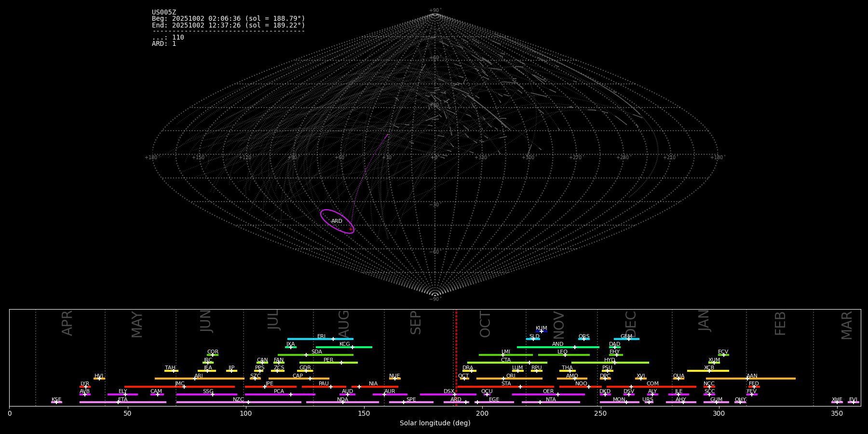Select the Beg: 20251002 02:06:36 timestamp line

point(229,19)
